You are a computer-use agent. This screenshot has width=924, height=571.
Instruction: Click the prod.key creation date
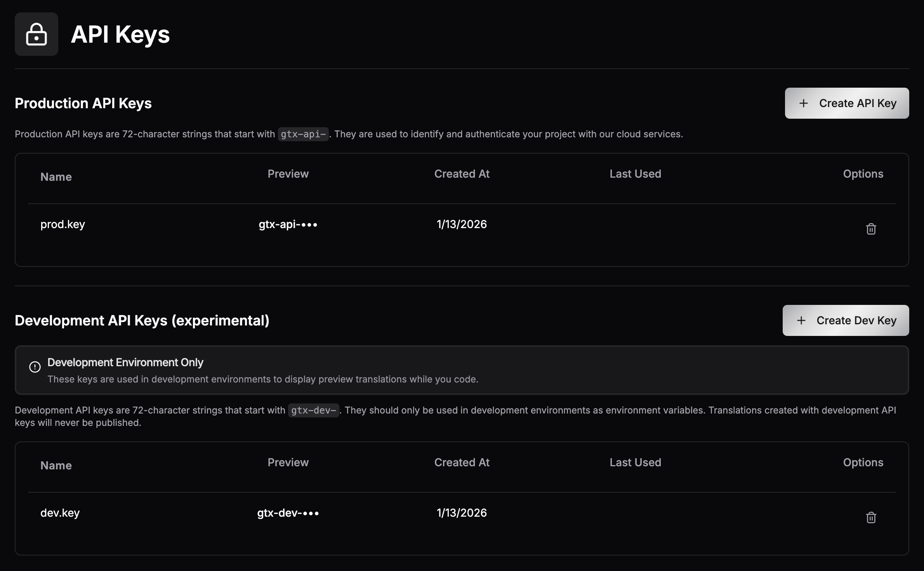tap(462, 224)
